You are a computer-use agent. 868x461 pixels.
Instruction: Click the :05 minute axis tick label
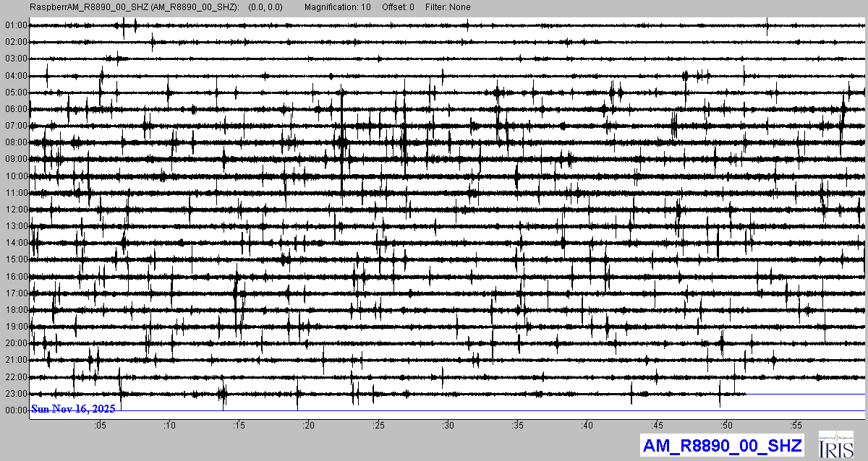100,425
